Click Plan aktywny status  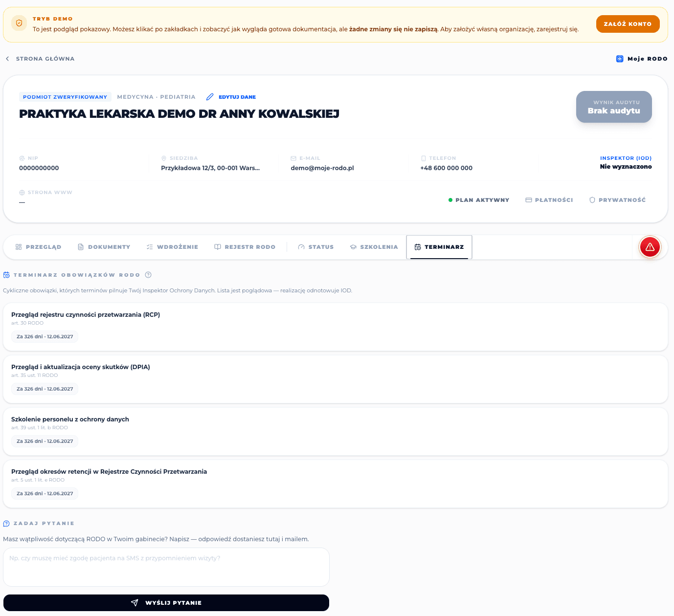click(x=479, y=200)
